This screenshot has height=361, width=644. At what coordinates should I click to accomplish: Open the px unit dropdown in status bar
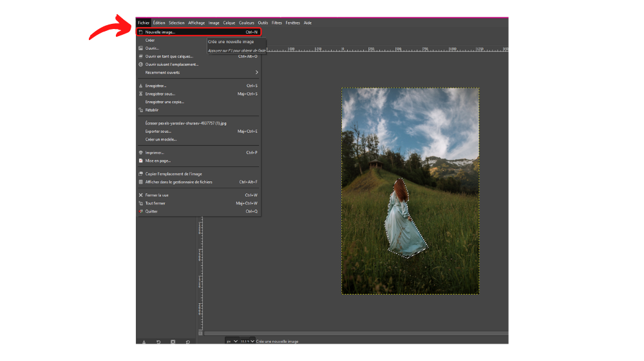[x=232, y=341]
